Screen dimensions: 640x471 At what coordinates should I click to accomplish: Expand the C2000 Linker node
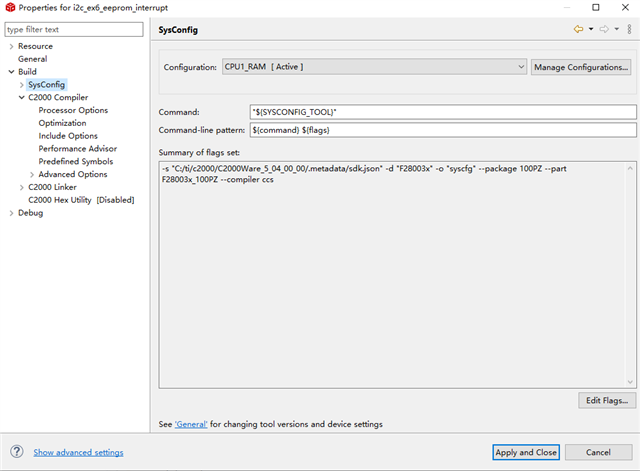click(21, 187)
